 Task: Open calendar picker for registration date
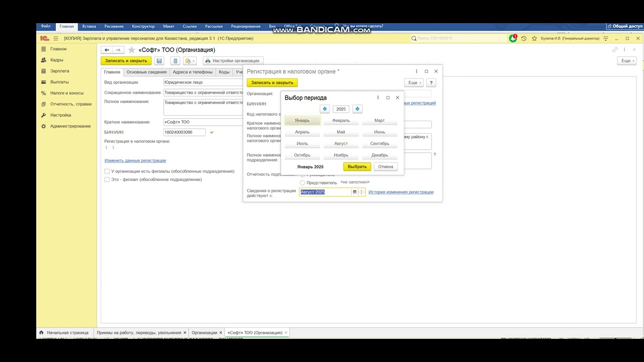(354, 192)
